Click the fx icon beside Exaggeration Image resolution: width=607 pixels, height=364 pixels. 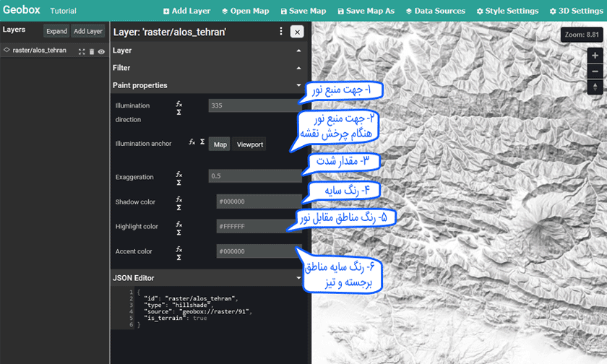point(178,173)
